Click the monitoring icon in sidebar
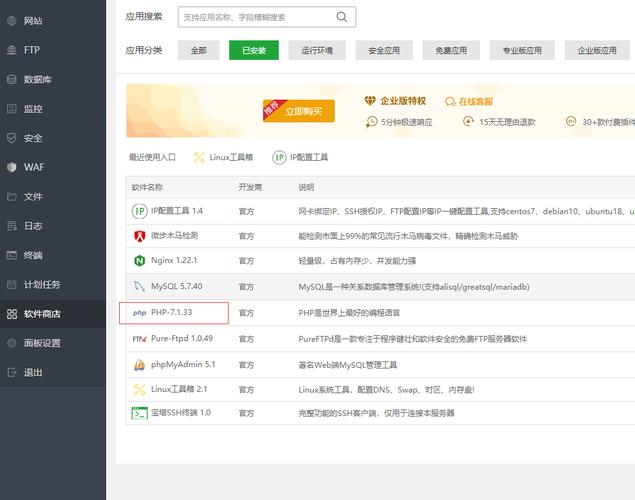Image resolution: width=635 pixels, height=500 pixels. click(12, 109)
